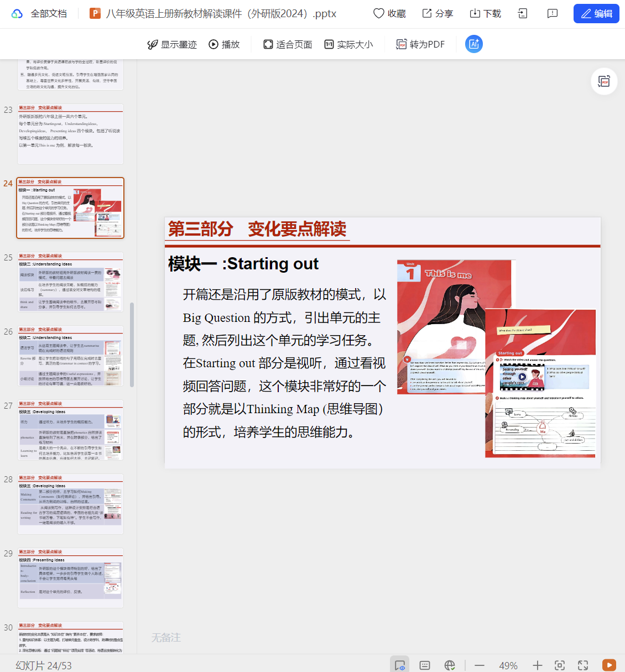625x672 pixels.
Task: Select slide 23 thumbnail
Action: click(x=70, y=134)
